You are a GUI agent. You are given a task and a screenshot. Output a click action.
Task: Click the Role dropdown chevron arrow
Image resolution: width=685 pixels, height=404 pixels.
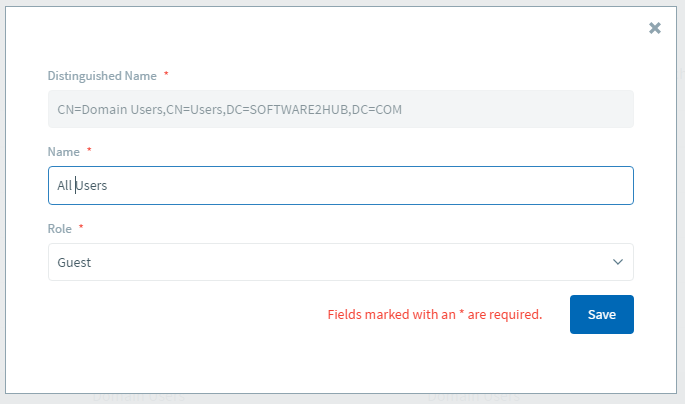click(617, 262)
